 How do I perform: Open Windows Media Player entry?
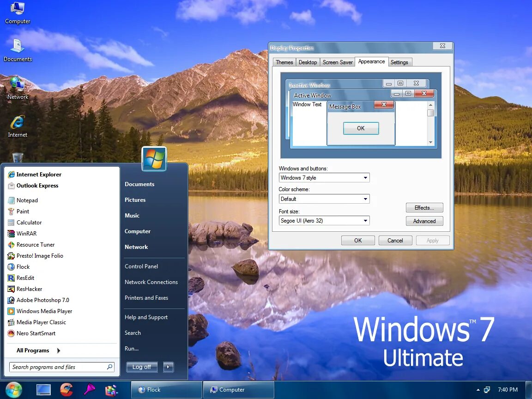[40, 311]
